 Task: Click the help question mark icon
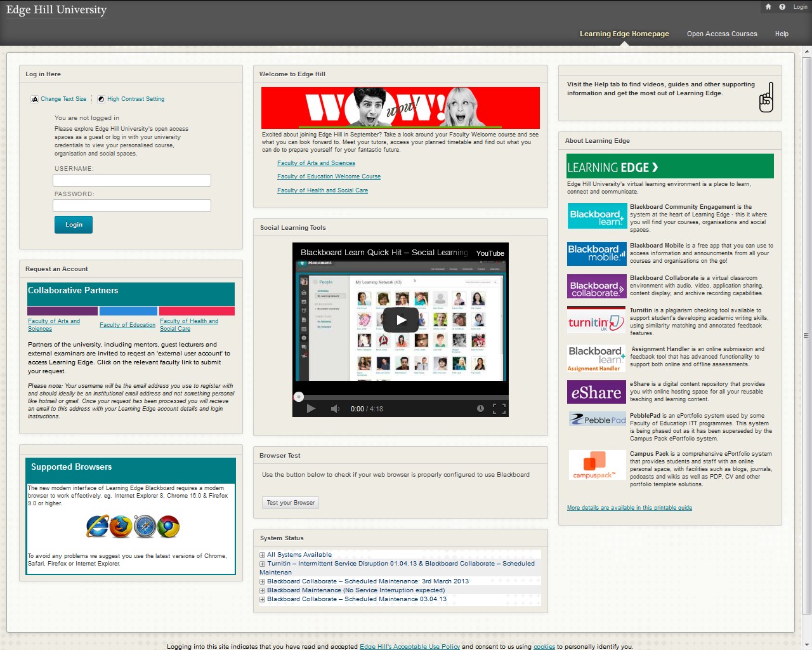click(x=782, y=7)
